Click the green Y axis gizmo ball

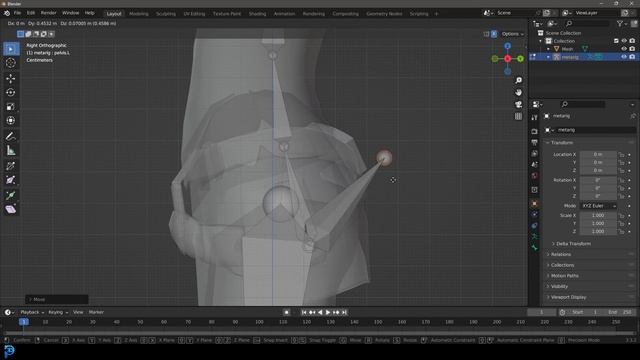(x=520, y=59)
